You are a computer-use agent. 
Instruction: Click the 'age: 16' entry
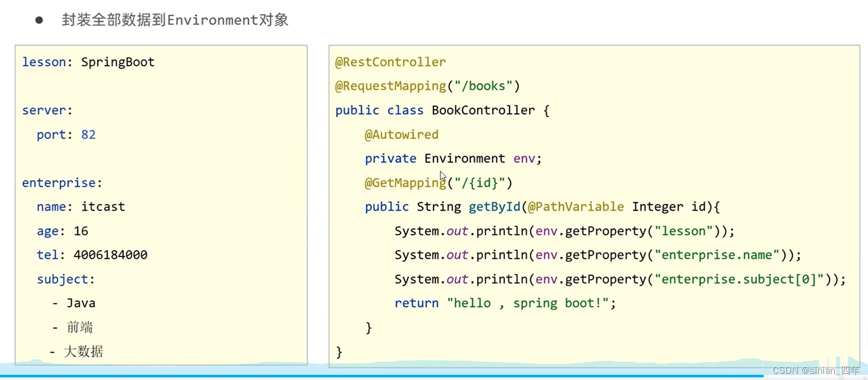(x=62, y=231)
